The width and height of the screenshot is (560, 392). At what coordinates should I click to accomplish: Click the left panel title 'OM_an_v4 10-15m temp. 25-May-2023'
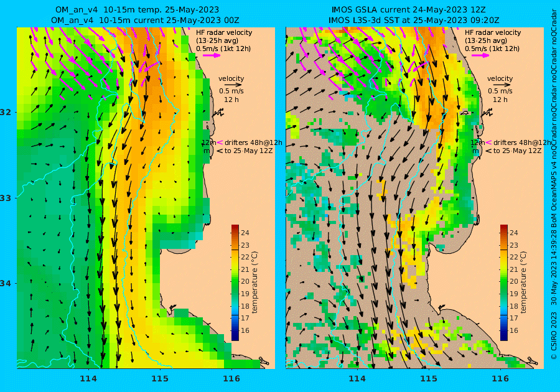pyautogui.click(x=137, y=9)
